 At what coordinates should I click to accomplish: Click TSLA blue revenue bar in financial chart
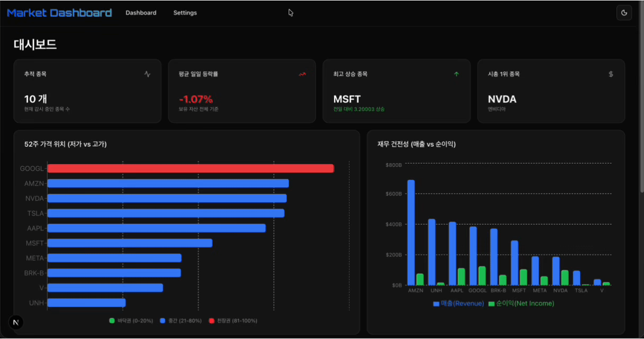pyautogui.click(x=576, y=278)
